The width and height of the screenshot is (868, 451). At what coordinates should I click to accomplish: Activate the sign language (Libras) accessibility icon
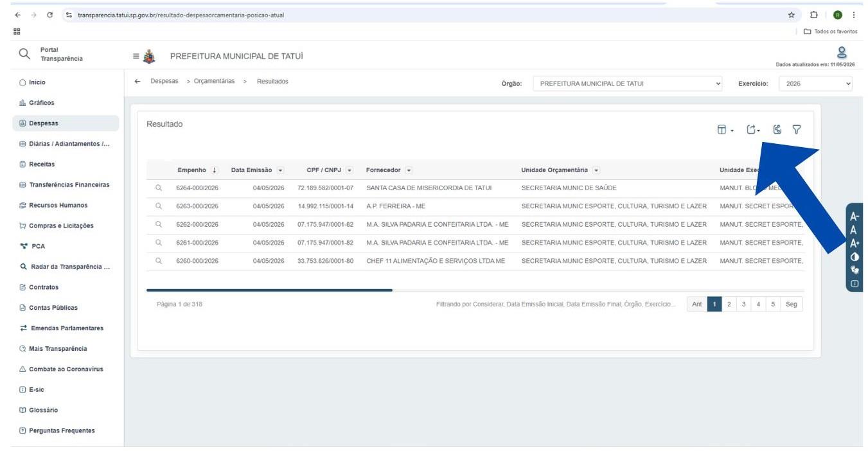point(855,270)
